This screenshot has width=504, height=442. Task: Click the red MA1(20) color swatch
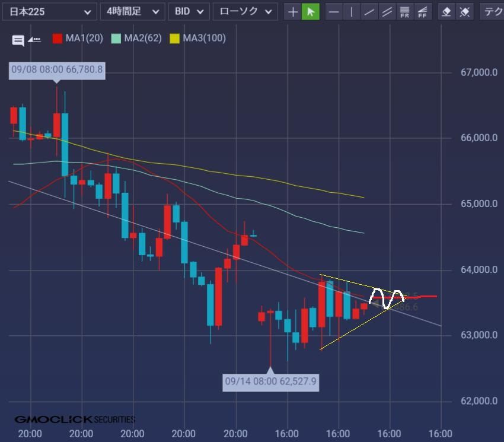coord(58,39)
